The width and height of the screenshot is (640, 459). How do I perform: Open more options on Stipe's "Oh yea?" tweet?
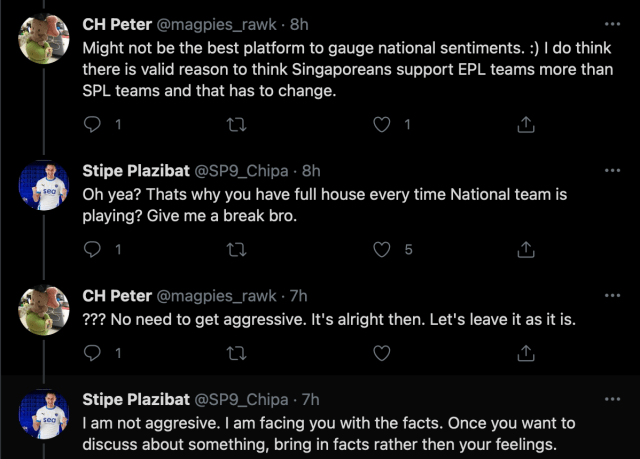click(x=612, y=171)
